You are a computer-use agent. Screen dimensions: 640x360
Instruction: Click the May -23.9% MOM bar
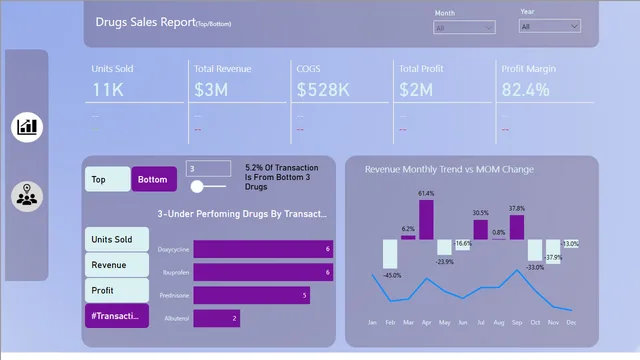point(444,247)
